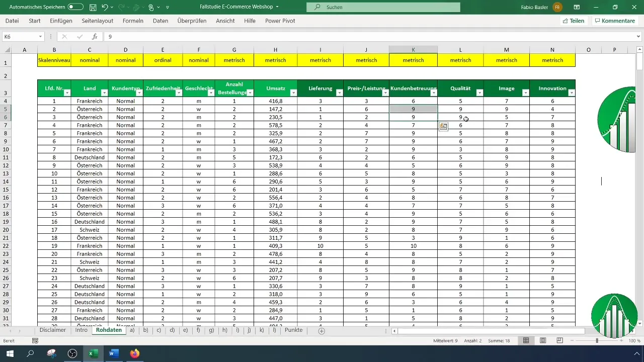Image resolution: width=644 pixels, height=362 pixels.
Task: Open the Innovation column filter dropdown
Action: pos(572,93)
